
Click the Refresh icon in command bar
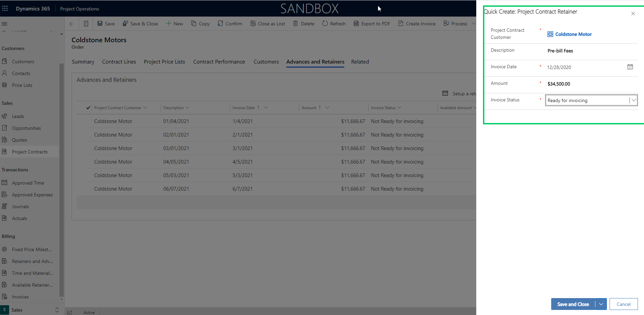325,24
